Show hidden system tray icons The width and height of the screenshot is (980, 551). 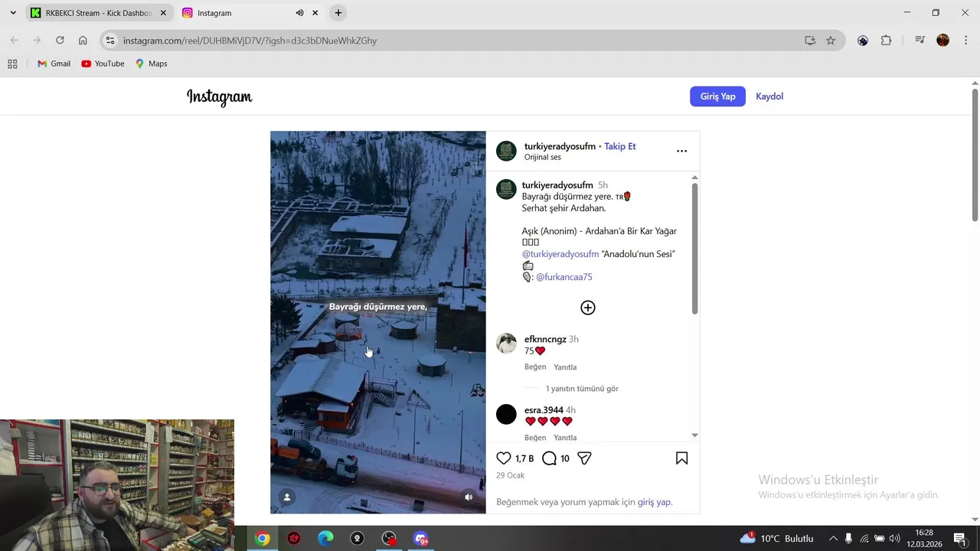point(833,539)
